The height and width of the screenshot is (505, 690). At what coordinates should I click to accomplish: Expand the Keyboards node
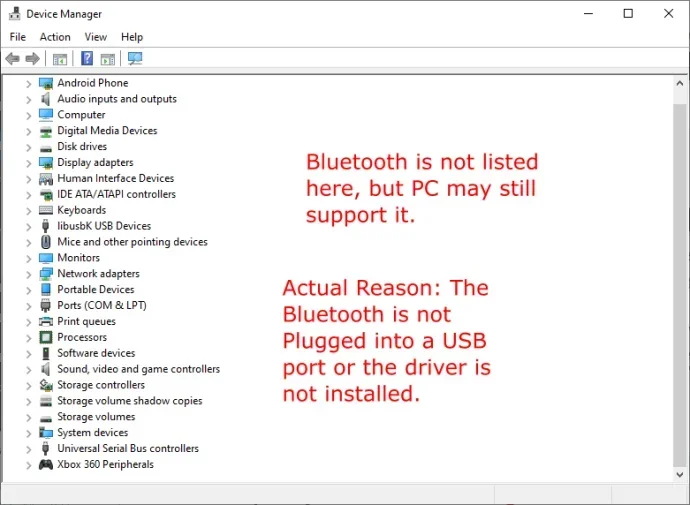point(29,211)
